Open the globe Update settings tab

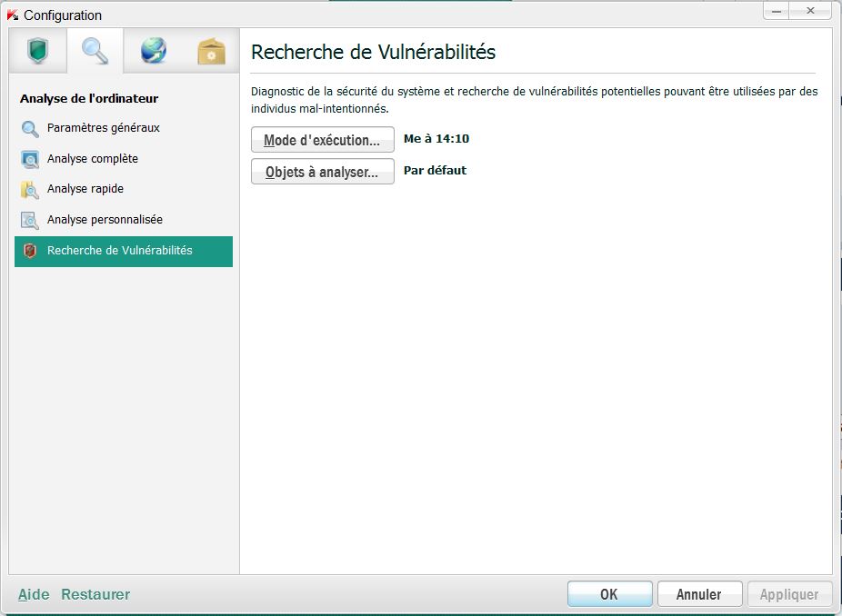click(153, 51)
